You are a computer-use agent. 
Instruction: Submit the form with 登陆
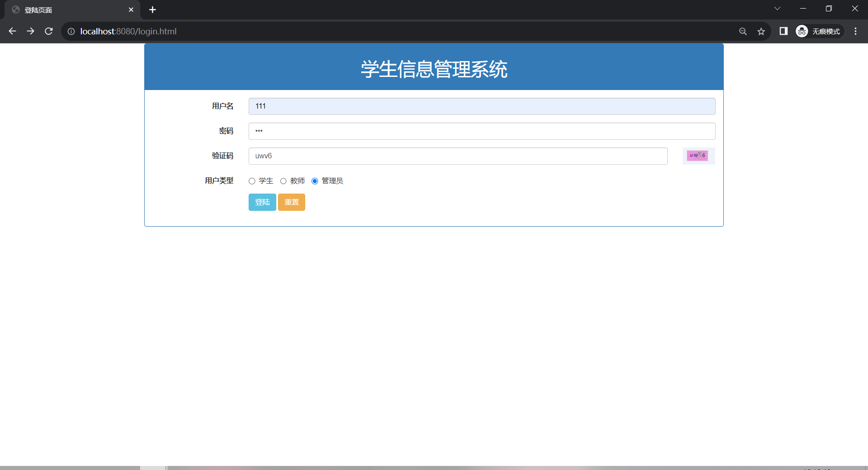(262, 202)
